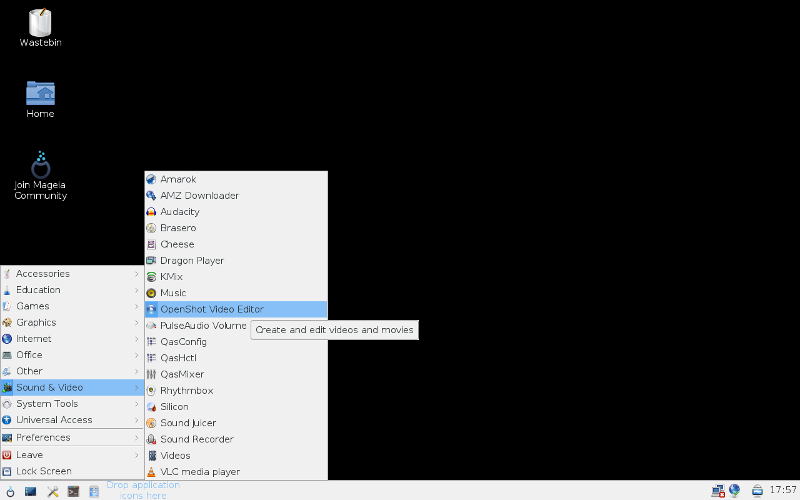Open Sound Recorder
The height and width of the screenshot is (500, 800).
(x=236, y=439)
